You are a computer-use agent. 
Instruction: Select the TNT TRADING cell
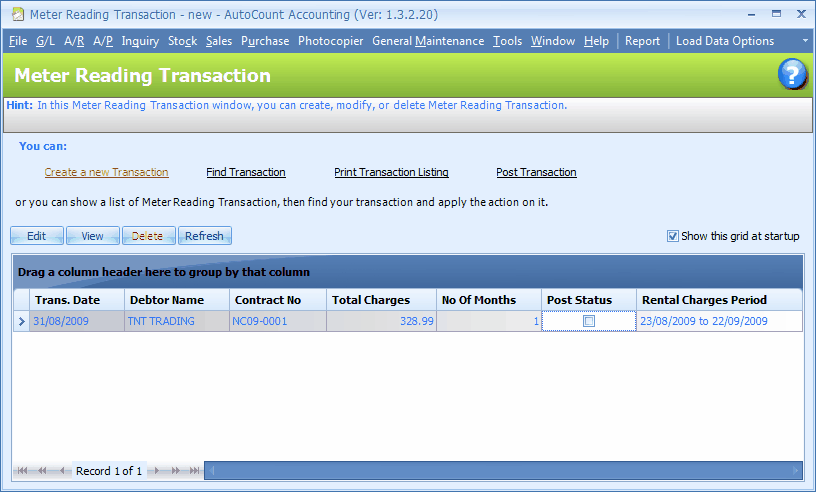tap(177, 321)
